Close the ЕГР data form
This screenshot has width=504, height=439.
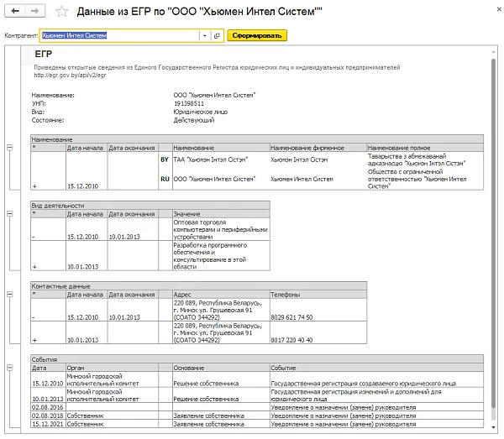pos(499,9)
